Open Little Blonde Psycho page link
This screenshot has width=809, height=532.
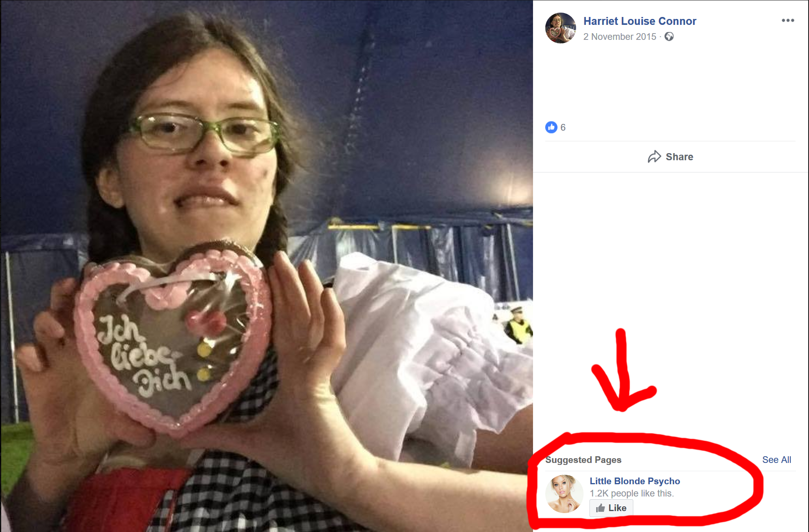[x=634, y=481]
